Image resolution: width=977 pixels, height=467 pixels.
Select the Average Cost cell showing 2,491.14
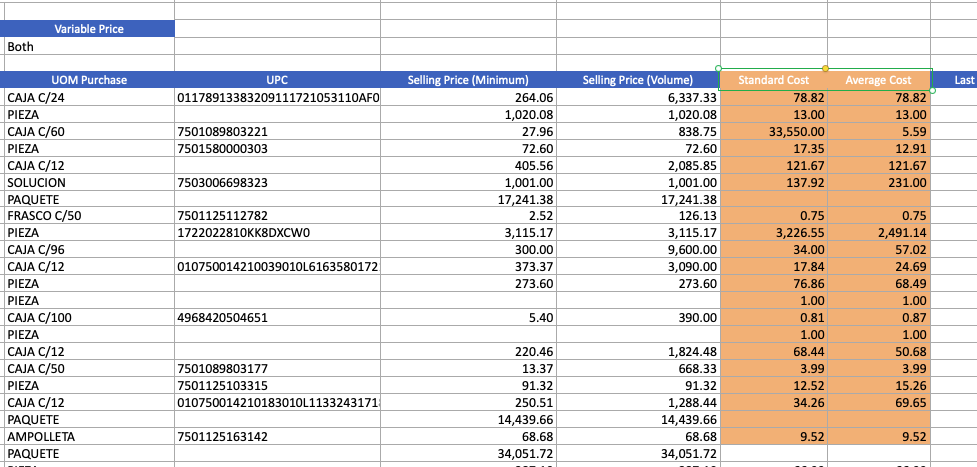(x=878, y=233)
